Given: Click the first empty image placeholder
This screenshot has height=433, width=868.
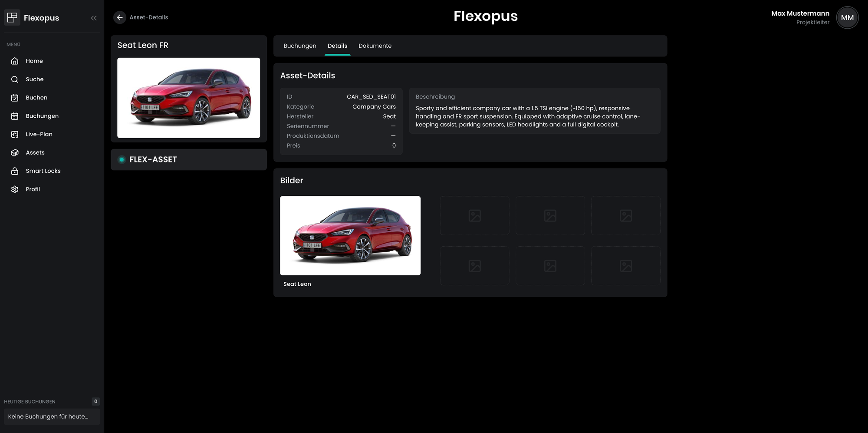Looking at the screenshot, I should 474,215.
